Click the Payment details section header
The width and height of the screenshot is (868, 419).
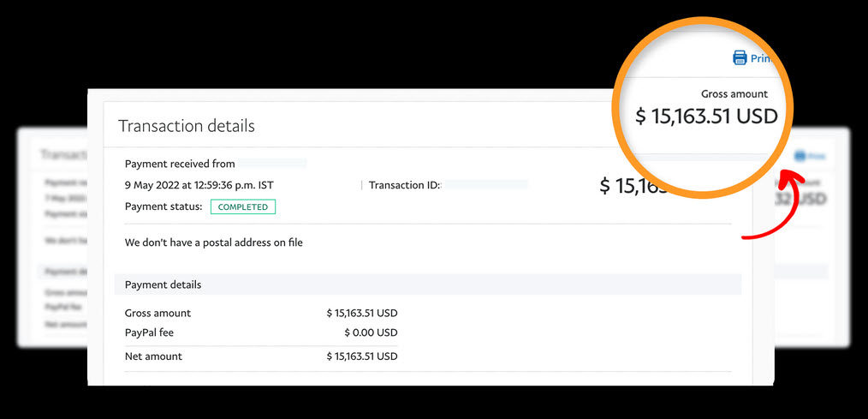(428, 284)
